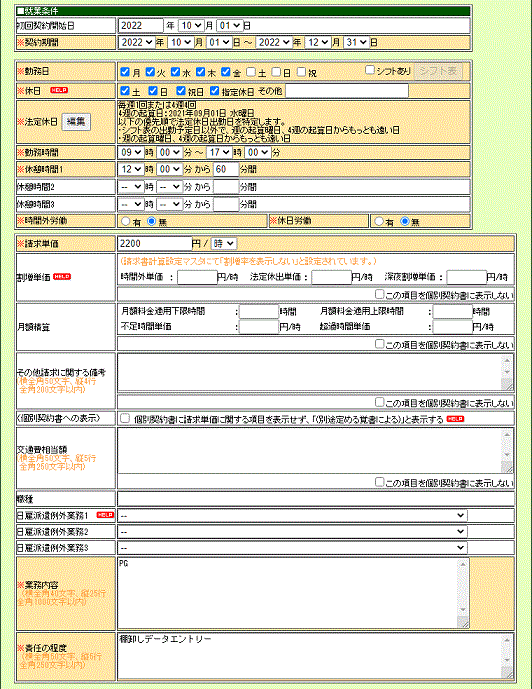Screen dimensions: 532x689
Task: Uncheck the 金 working day checkbox
Action: point(226,72)
